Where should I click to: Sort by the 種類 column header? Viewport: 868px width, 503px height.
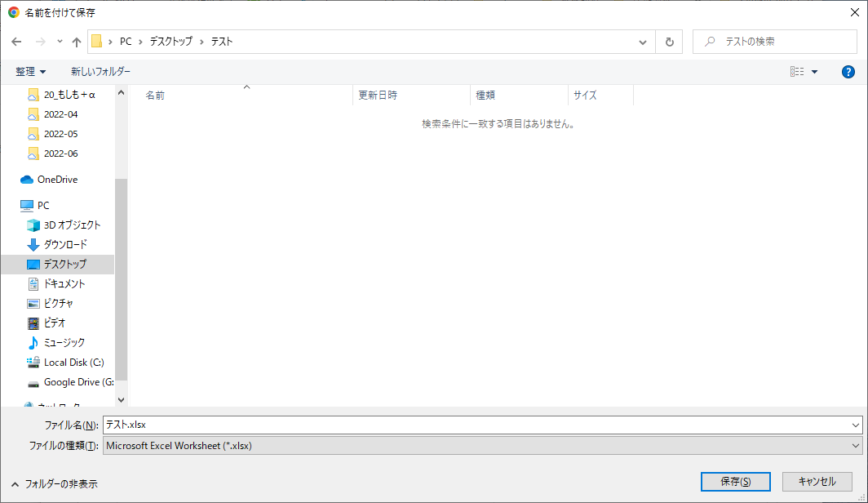(x=519, y=96)
